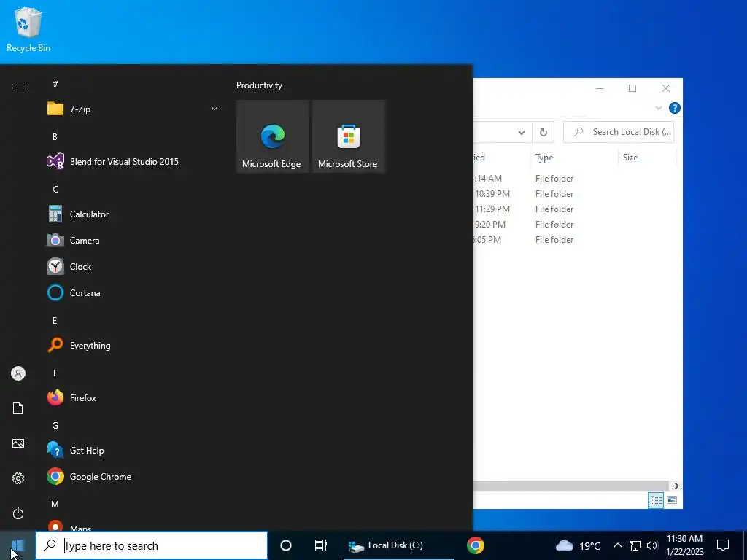Open the clock showing 11:30 AM

point(684,545)
